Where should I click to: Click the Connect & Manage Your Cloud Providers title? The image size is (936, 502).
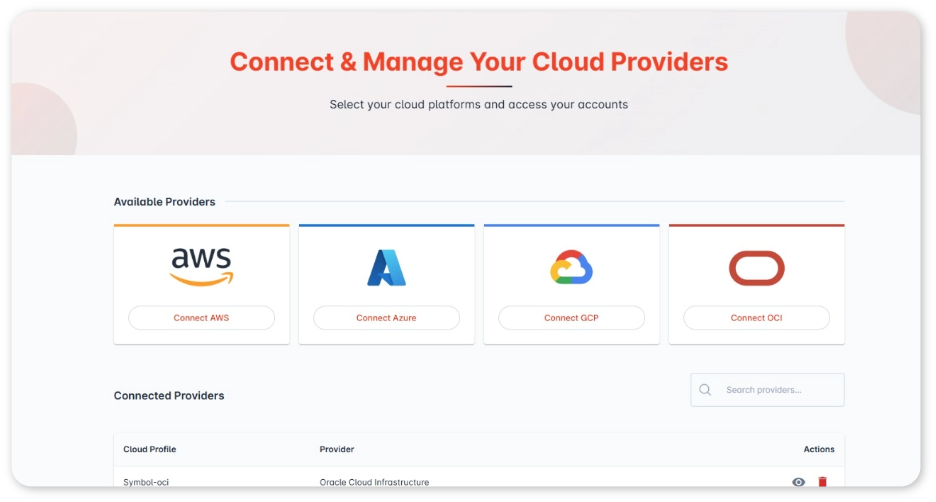click(479, 61)
